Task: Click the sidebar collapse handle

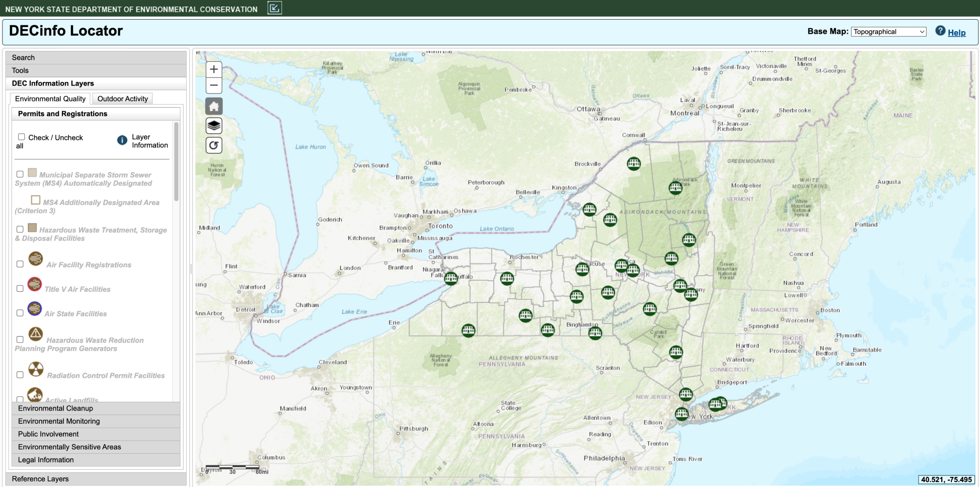Action: tap(191, 269)
